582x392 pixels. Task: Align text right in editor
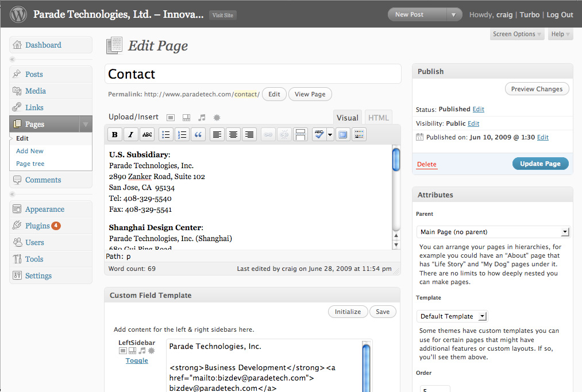249,135
